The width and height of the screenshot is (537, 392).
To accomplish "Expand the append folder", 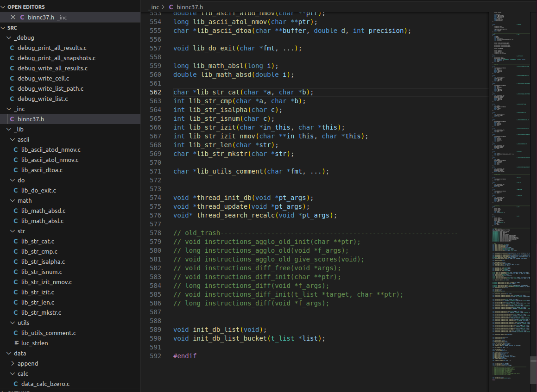I will point(13,364).
